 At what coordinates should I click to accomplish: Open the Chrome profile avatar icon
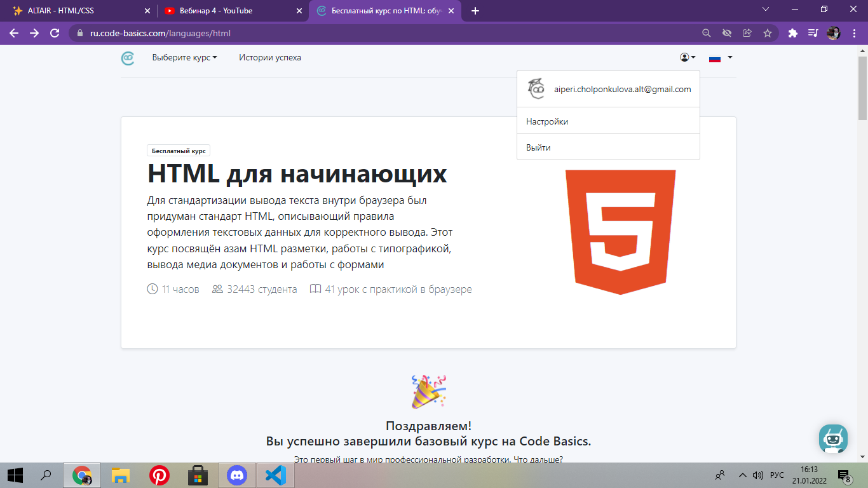tap(833, 32)
